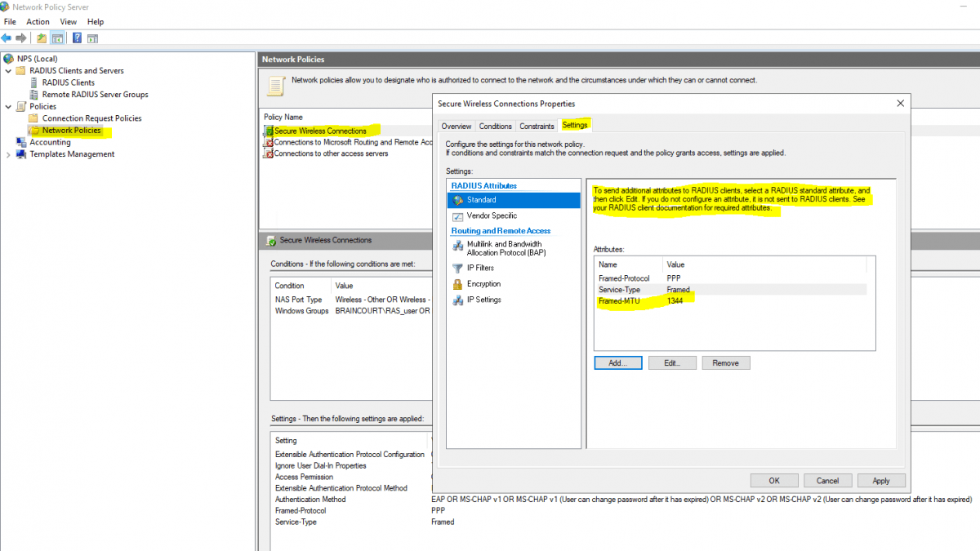Expand the Templates Management node

[8, 153]
